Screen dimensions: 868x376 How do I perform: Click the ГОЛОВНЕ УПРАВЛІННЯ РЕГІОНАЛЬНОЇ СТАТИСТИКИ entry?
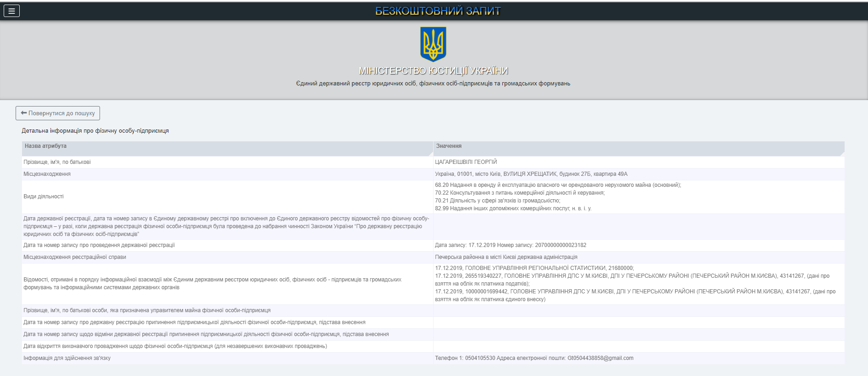tap(534, 268)
